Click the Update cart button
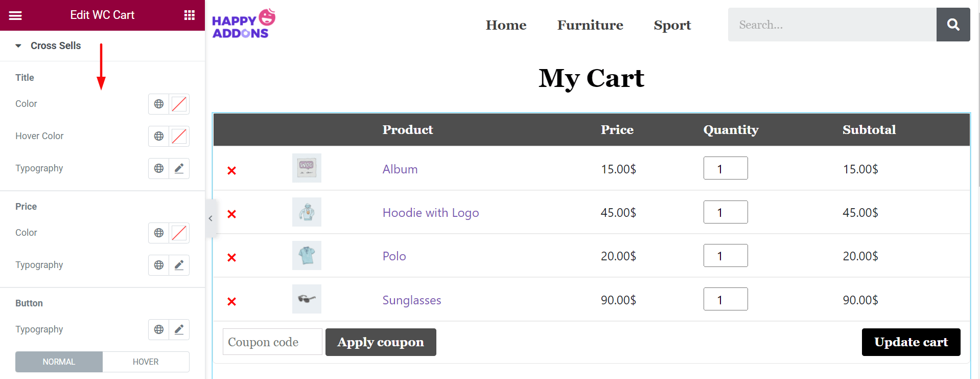Image resolution: width=980 pixels, height=379 pixels. tap(911, 342)
